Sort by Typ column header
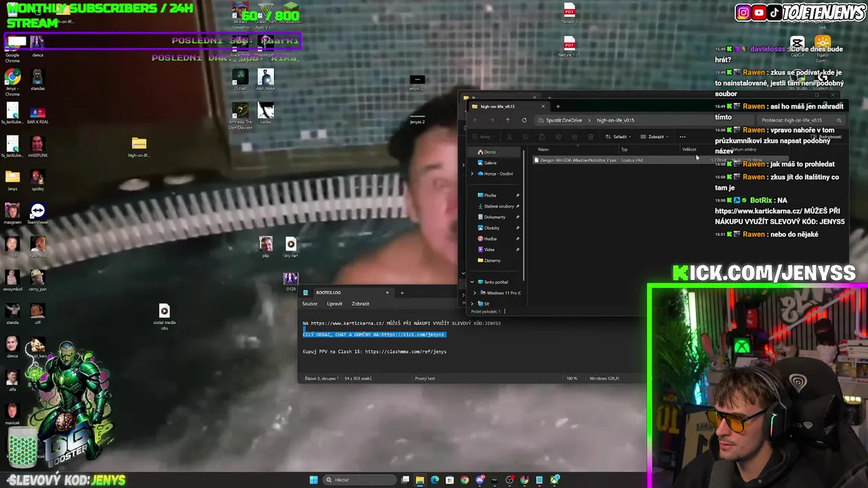This screenshot has width=868, height=488. [625, 149]
